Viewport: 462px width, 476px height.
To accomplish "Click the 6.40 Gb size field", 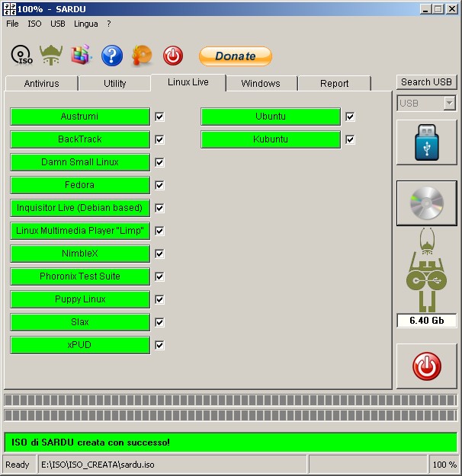I will (x=427, y=321).
